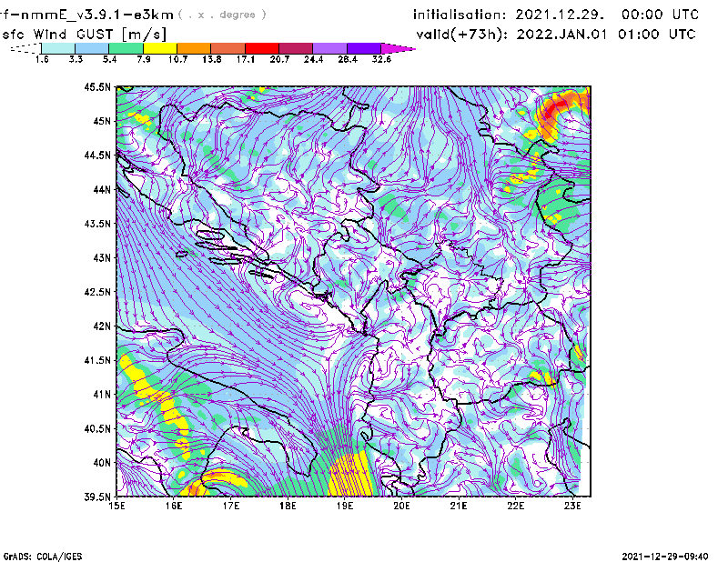Click the 22E longitude label
The height and width of the screenshot is (562, 728).
(515, 506)
